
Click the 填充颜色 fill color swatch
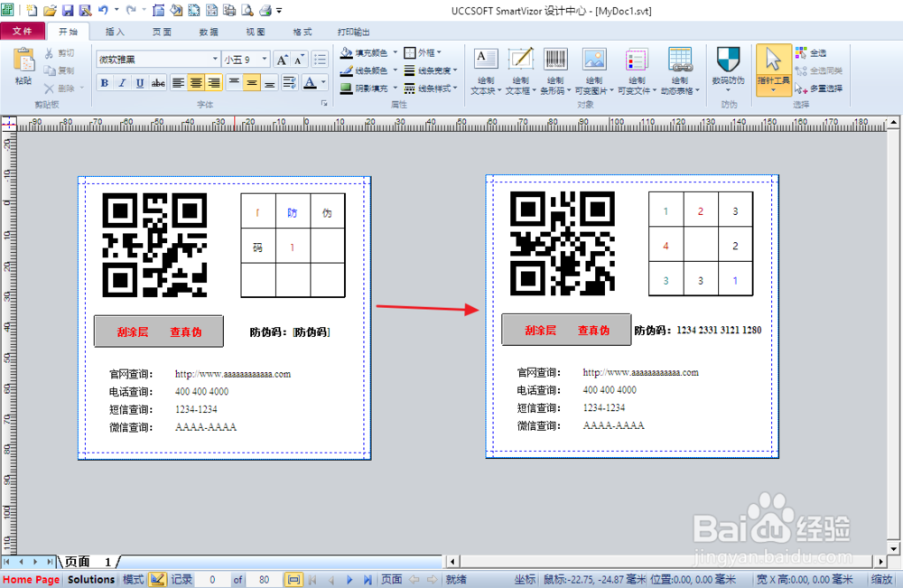[346, 53]
